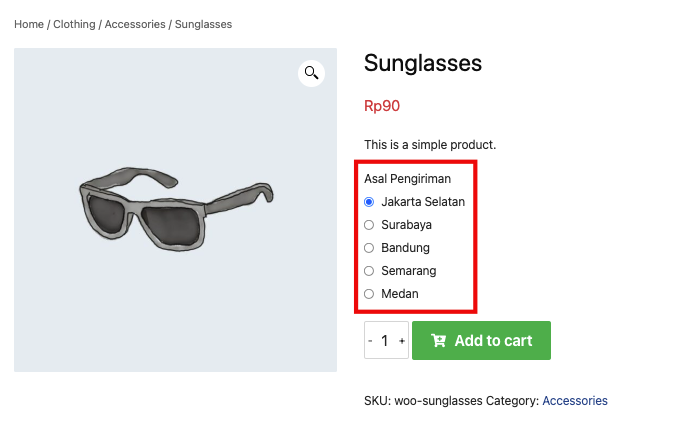This screenshot has width=688, height=428.
Task: Select the Bandung radio option
Action: point(369,248)
